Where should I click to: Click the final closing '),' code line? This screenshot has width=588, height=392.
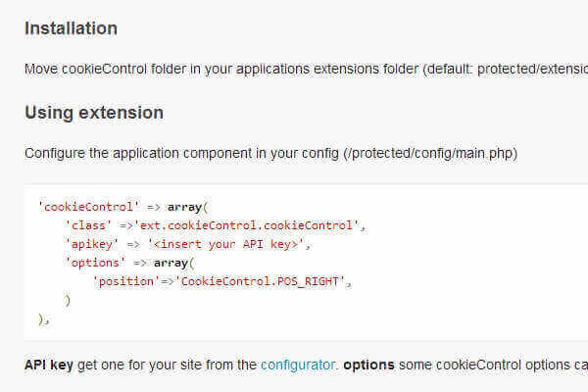[43, 319]
